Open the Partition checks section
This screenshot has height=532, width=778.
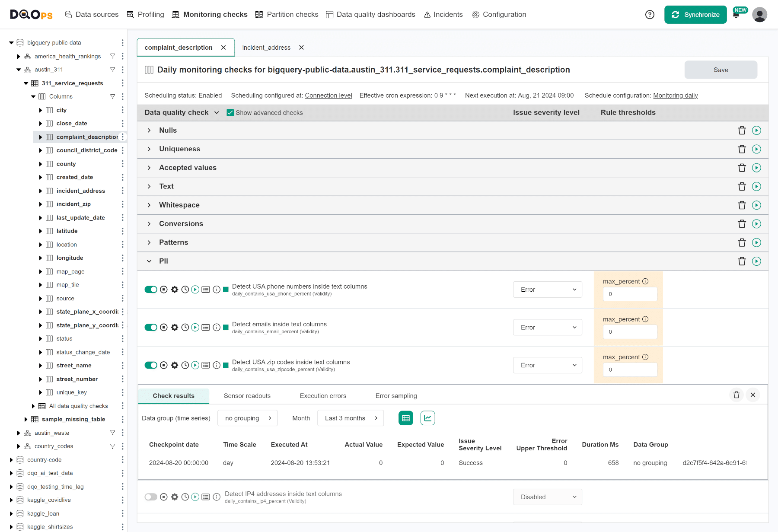[x=287, y=15]
